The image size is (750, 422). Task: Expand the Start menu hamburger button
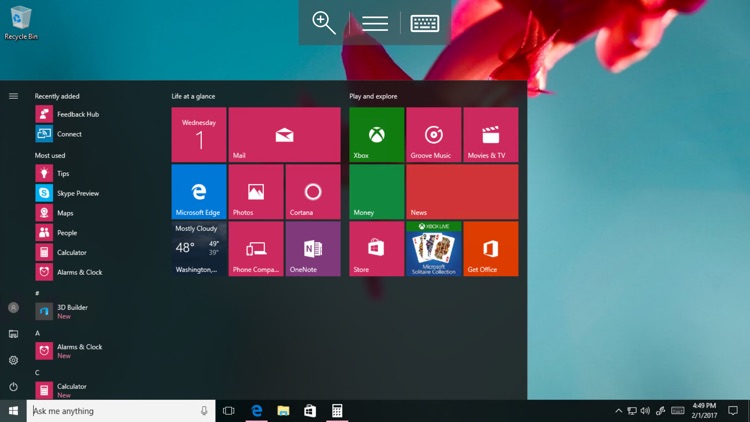pos(13,96)
